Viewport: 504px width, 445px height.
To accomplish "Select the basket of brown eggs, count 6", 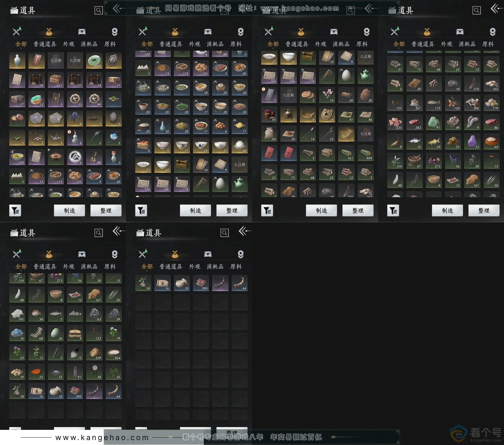I will click(220, 126).
